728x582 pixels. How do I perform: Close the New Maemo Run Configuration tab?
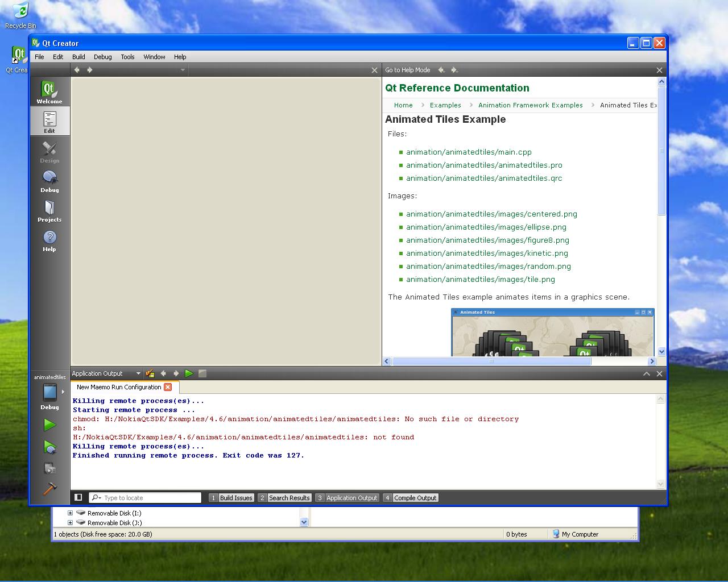click(168, 386)
